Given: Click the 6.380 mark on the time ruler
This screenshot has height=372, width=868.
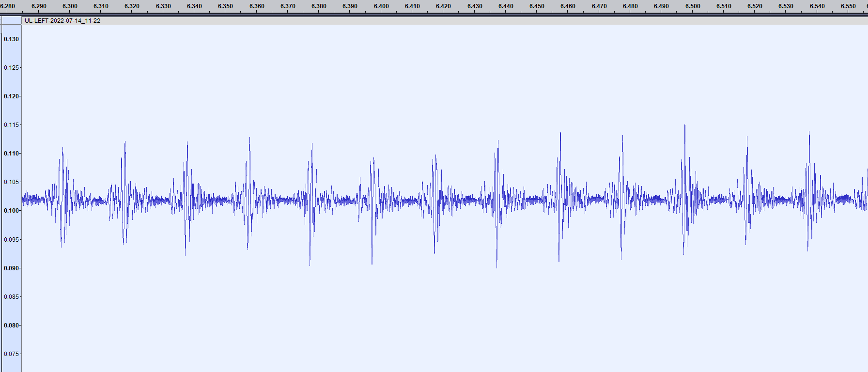Looking at the screenshot, I should click(319, 6).
